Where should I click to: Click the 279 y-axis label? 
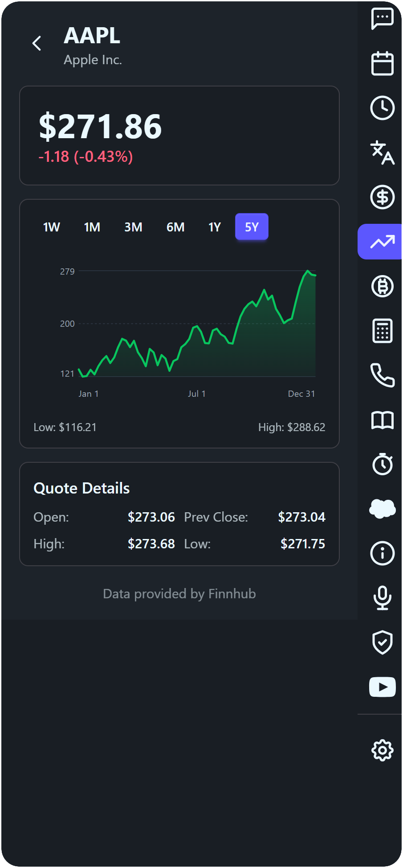67,272
